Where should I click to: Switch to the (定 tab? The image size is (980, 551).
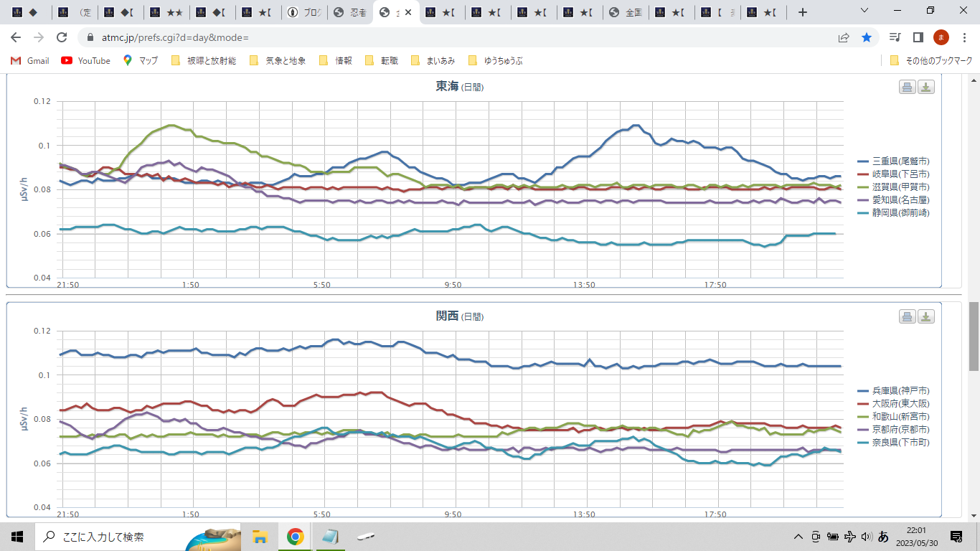(75, 12)
